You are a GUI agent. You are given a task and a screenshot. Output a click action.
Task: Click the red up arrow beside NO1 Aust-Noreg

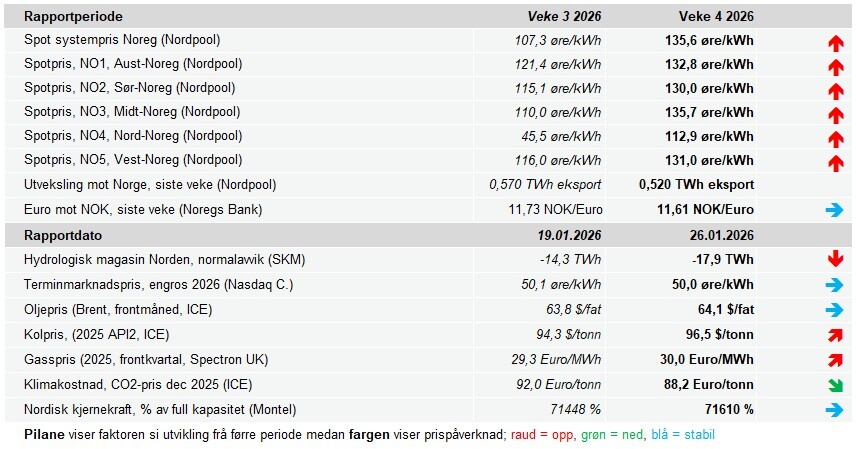click(x=835, y=66)
